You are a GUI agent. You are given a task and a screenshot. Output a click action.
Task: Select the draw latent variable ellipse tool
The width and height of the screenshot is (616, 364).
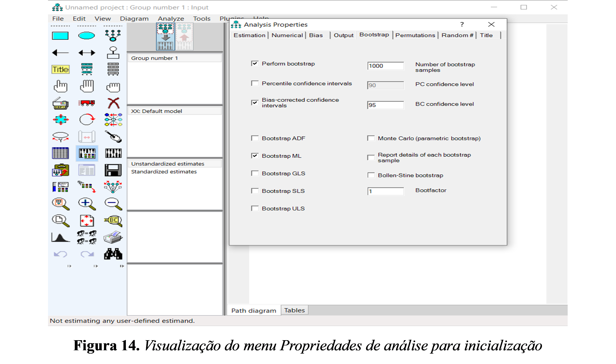coord(86,36)
